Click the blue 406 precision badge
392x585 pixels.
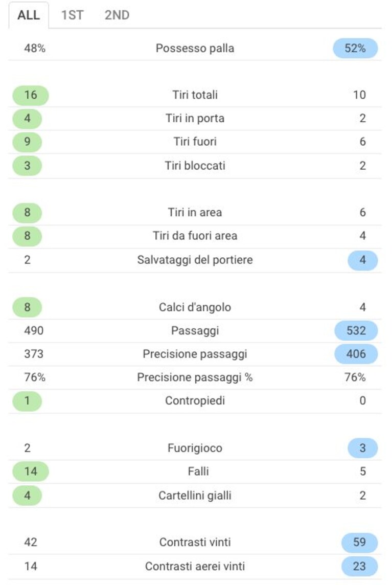pyautogui.click(x=356, y=354)
